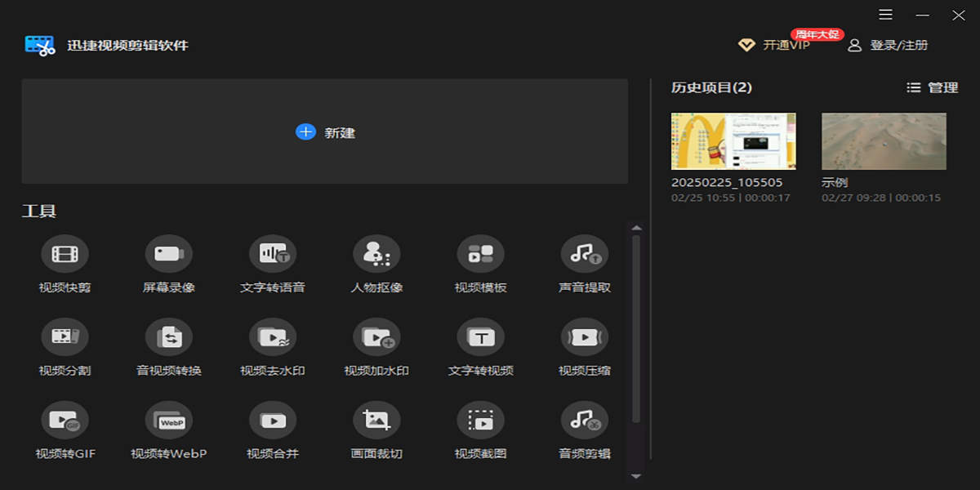Open the 视频压缩 compression tool

click(585, 337)
